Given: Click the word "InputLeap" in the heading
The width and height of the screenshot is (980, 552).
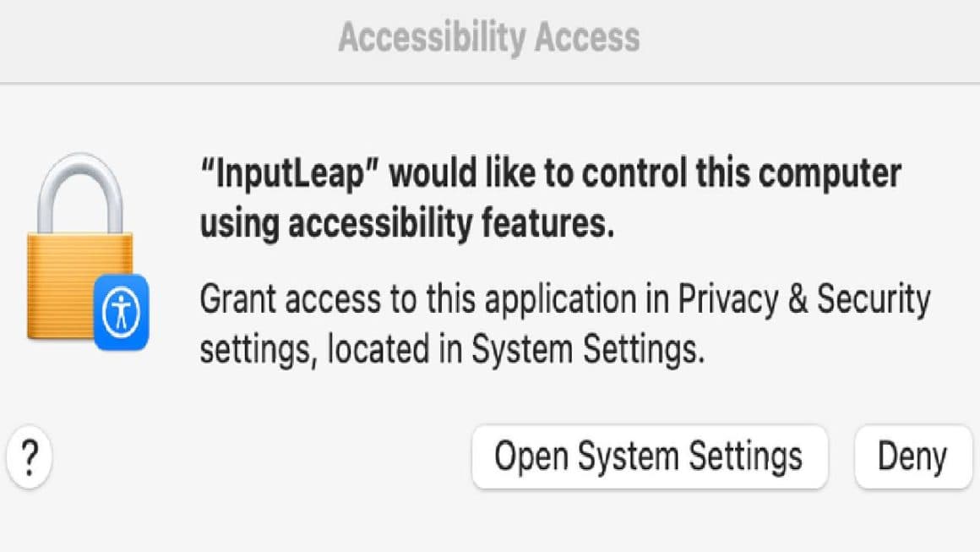Looking at the screenshot, I should [x=290, y=174].
